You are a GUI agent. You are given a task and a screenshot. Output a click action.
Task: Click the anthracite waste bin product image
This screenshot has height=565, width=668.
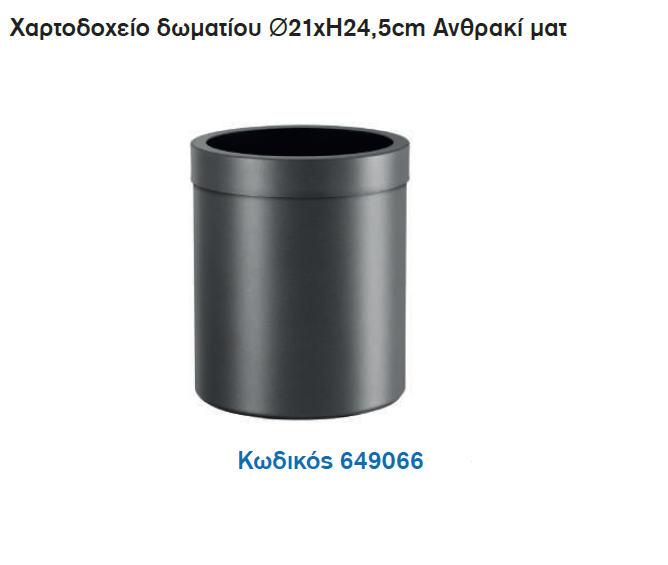click(300, 273)
